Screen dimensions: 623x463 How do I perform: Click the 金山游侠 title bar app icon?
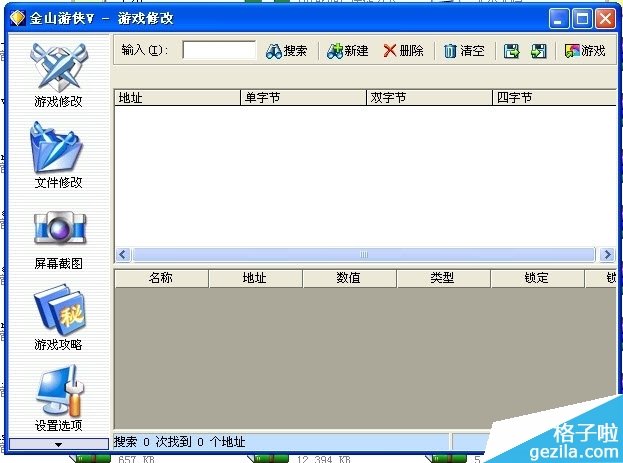17,18
